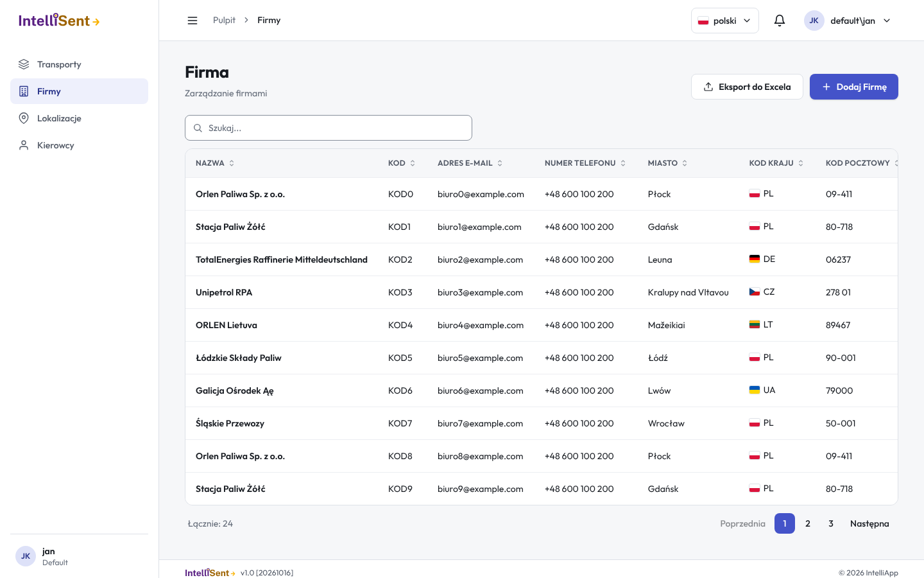
Task: Open Transporty in the sidebar
Action: coord(79,64)
